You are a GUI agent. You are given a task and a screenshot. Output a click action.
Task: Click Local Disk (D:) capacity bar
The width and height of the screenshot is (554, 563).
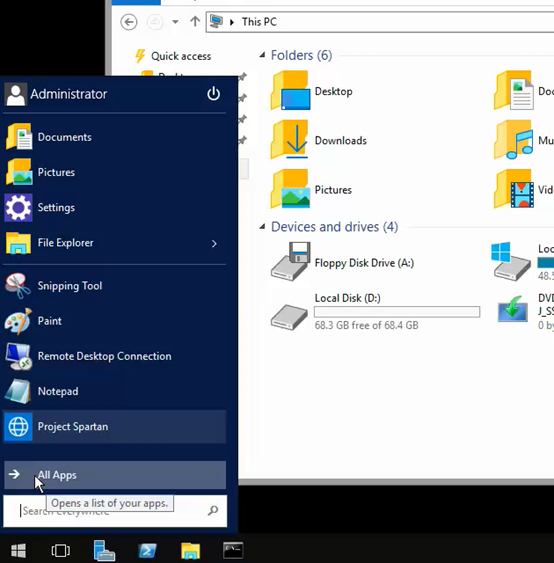coord(397,312)
